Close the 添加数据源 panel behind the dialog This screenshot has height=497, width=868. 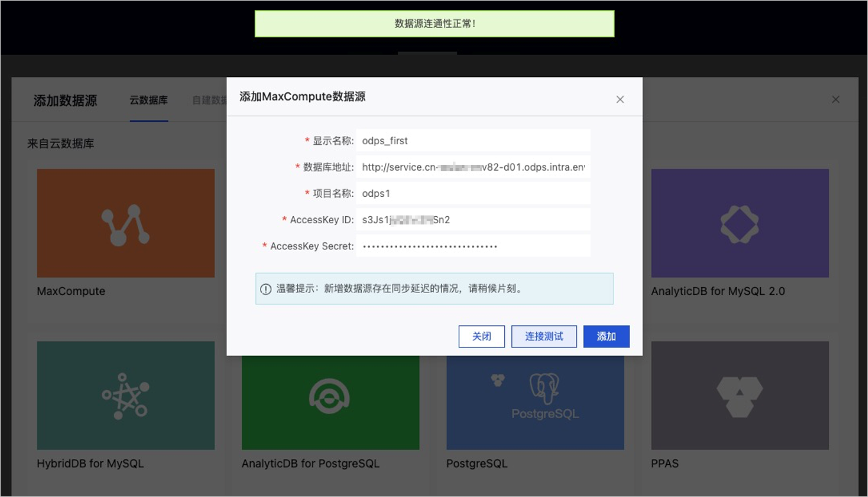pos(835,99)
